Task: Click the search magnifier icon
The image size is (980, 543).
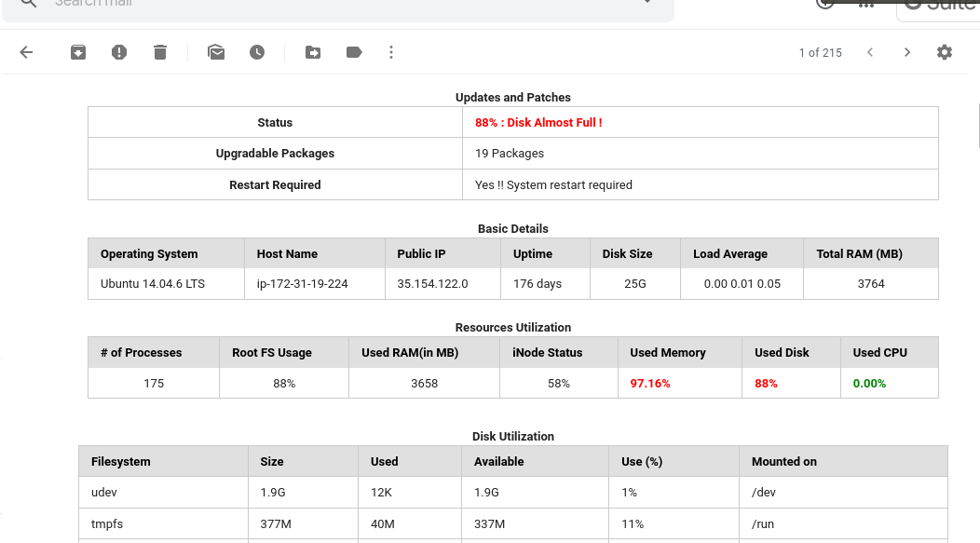Action: click(x=28, y=3)
